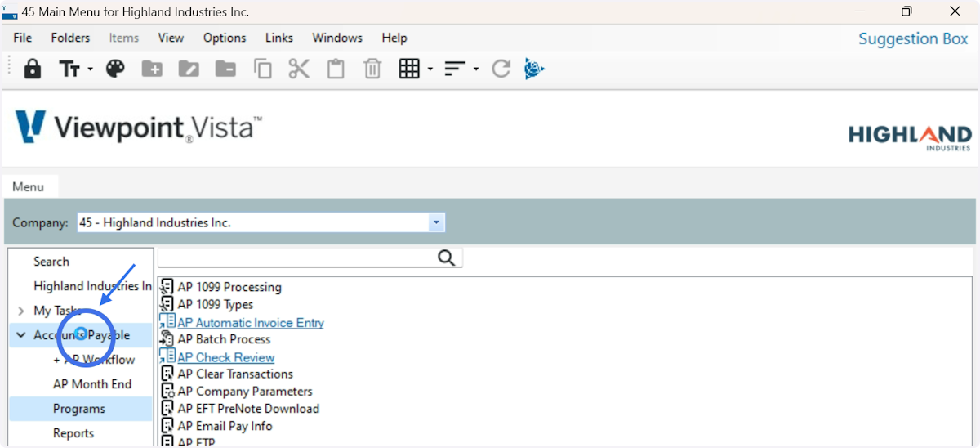
Task: Open the View menu
Action: pos(171,38)
